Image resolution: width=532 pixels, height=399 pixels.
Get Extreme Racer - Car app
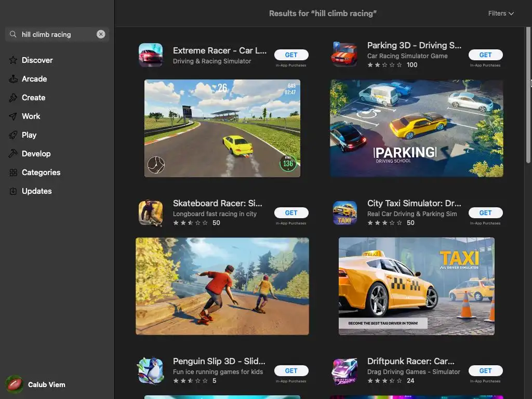291,55
